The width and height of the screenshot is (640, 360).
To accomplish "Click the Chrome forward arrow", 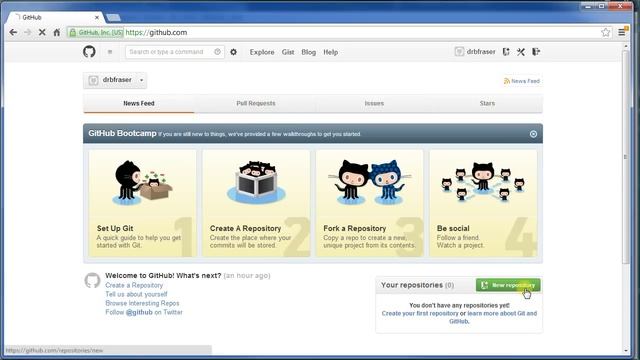I will 28,32.
